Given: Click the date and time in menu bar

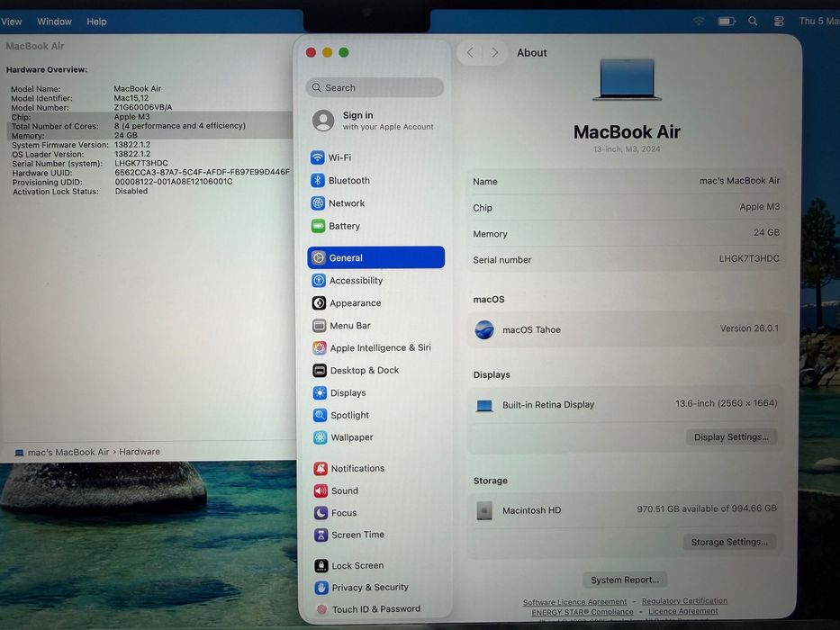Looking at the screenshot, I should point(819,21).
